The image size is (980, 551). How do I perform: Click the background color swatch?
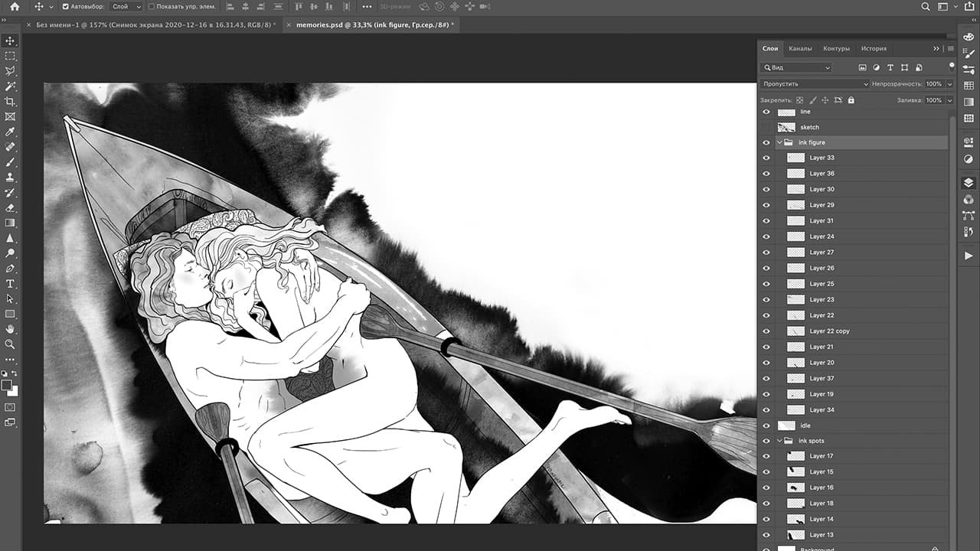click(x=14, y=391)
